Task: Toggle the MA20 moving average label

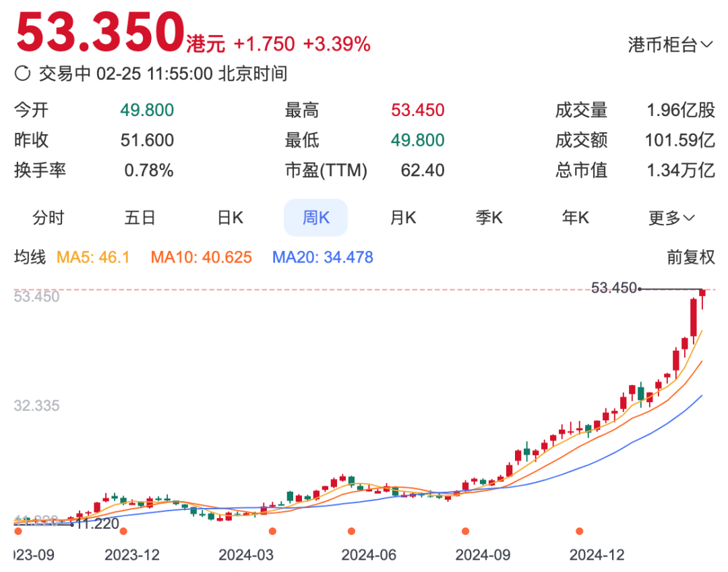Action: click(323, 257)
